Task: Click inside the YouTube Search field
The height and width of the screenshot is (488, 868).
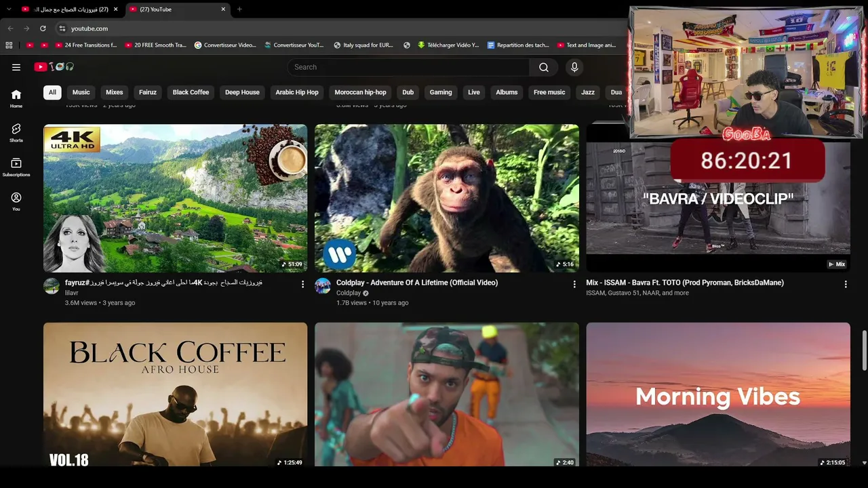Action: click(x=408, y=67)
